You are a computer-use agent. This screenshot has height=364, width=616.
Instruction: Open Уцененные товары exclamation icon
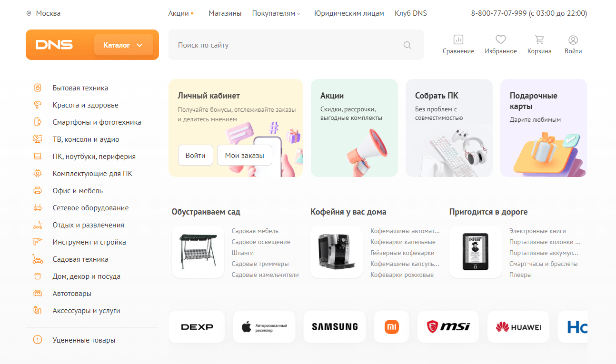(x=38, y=340)
